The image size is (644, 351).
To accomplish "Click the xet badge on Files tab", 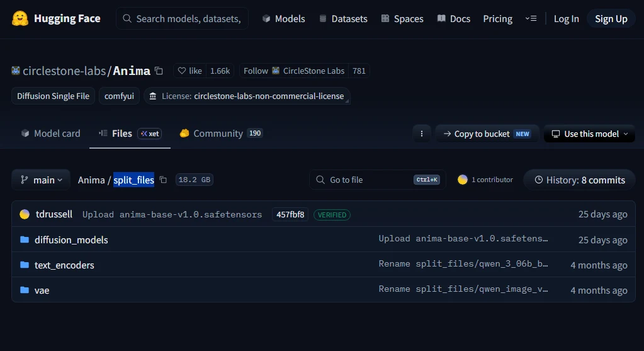I will point(149,134).
